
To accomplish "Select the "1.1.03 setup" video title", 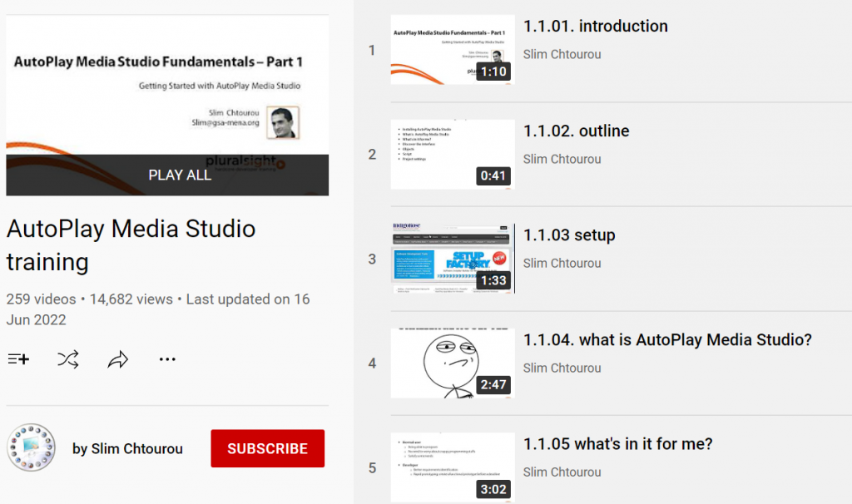I will point(569,235).
